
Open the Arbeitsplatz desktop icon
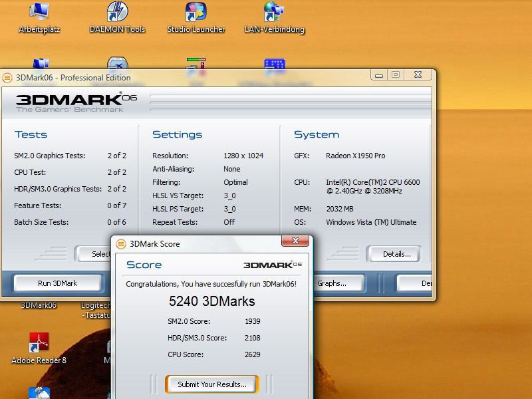pos(39,17)
